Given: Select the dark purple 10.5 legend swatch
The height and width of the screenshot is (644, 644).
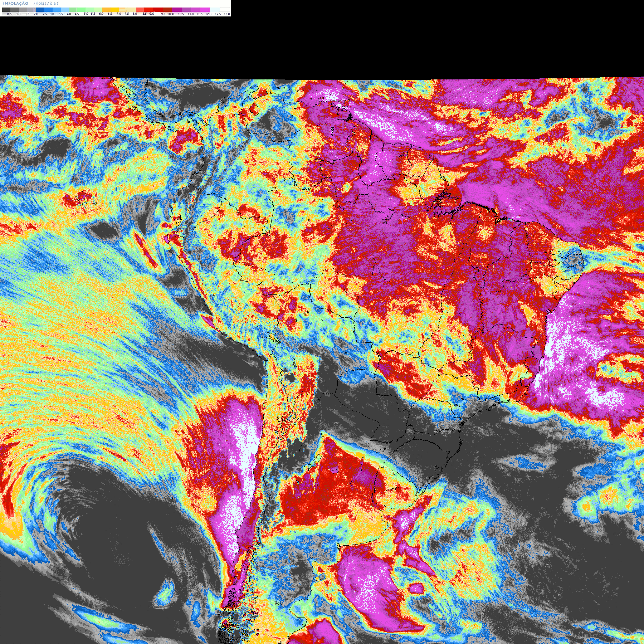Looking at the screenshot, I should point(177,10).
